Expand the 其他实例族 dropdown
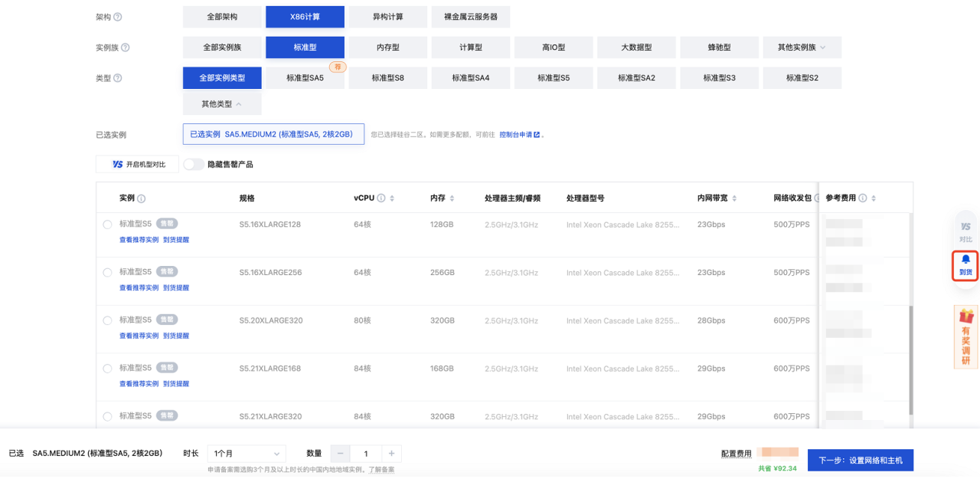 click(802, 47)
